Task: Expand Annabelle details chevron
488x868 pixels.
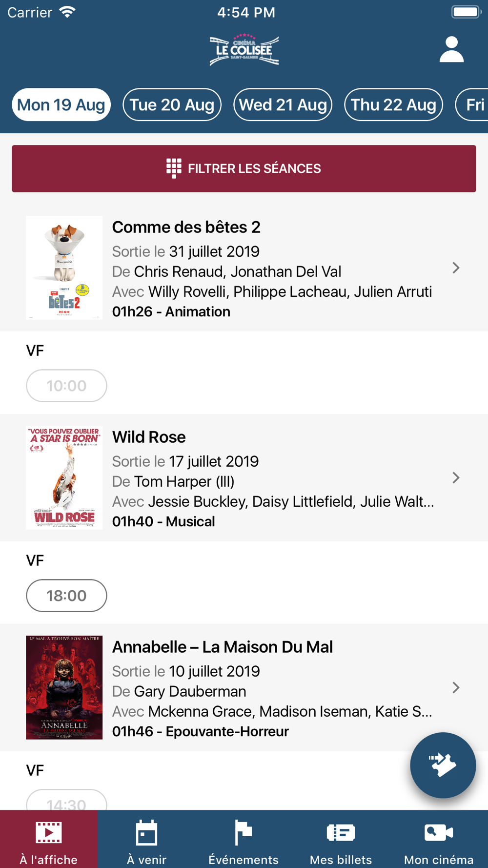Action: [x=456, y=687]
